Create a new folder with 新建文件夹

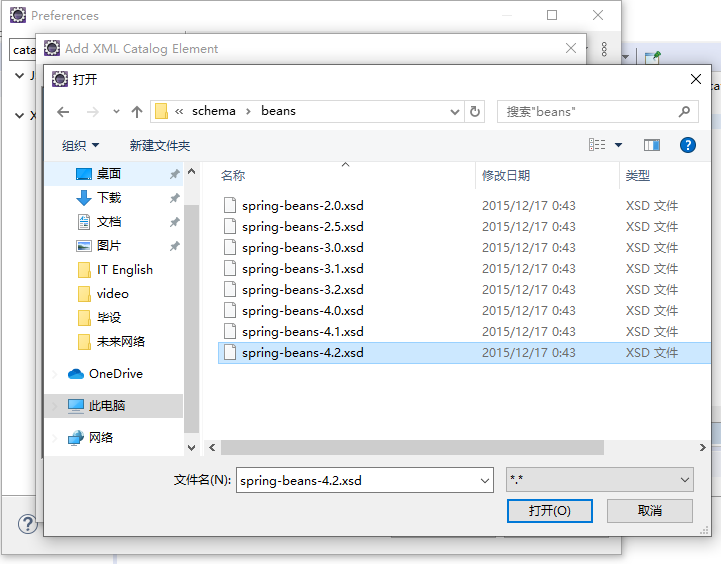pos(160,146)
